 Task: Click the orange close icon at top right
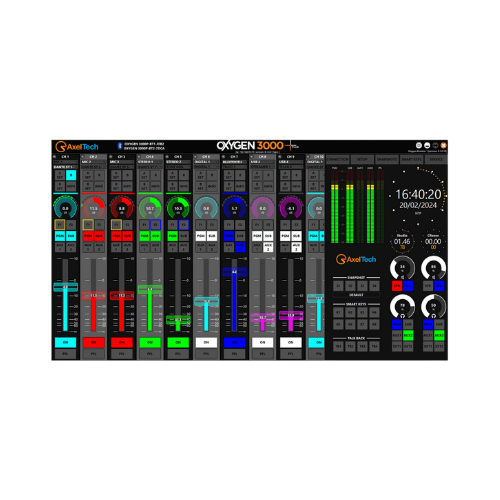pos(443,145)
